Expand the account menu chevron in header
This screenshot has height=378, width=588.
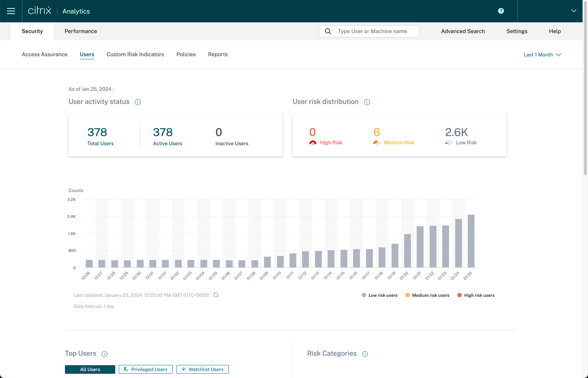point(574,11)
